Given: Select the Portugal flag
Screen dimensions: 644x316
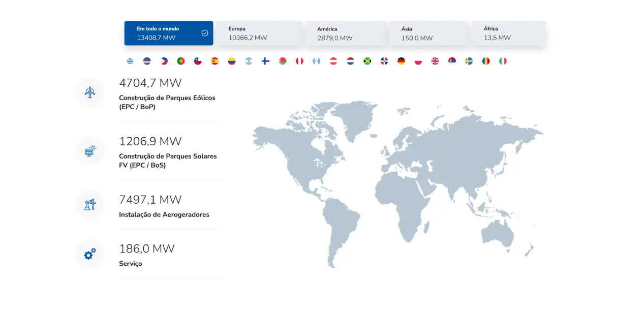Looking at the screenshot, I should click(x=181, y=61).
